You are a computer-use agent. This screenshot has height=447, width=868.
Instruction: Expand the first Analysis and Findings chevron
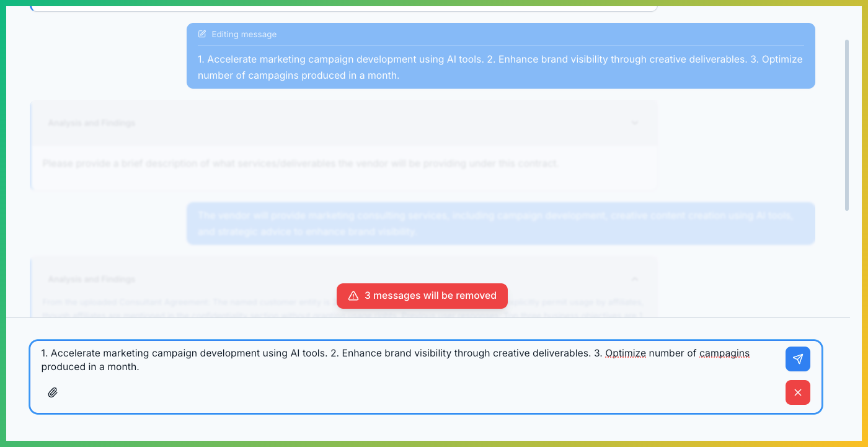(634, 123)
